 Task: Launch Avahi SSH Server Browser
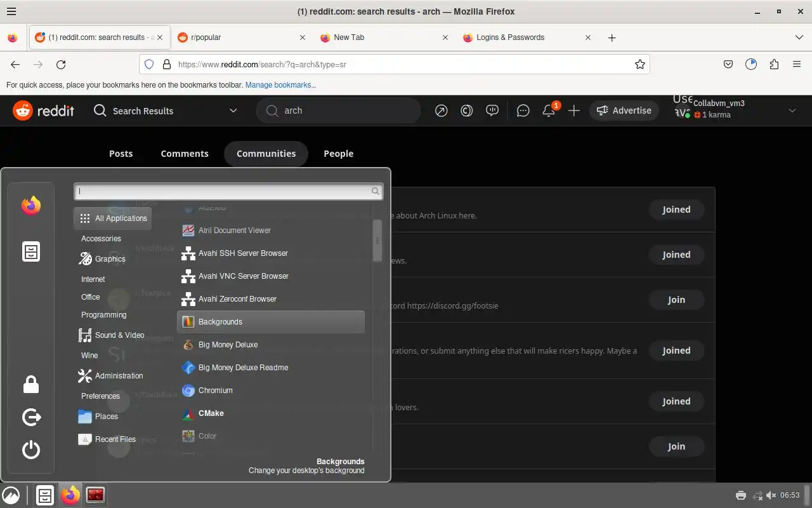(270, 253)
